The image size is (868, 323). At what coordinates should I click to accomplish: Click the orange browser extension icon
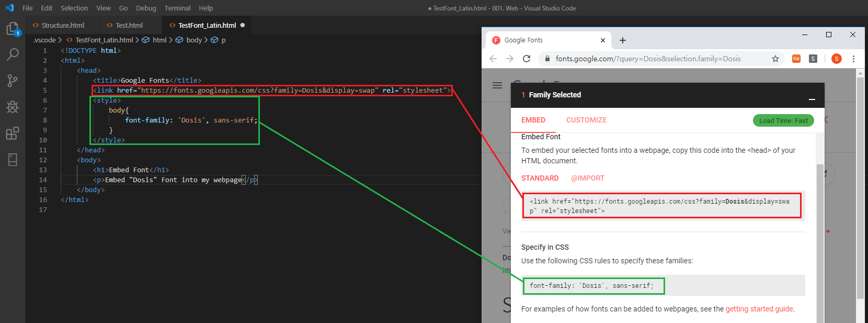point(796,59)
